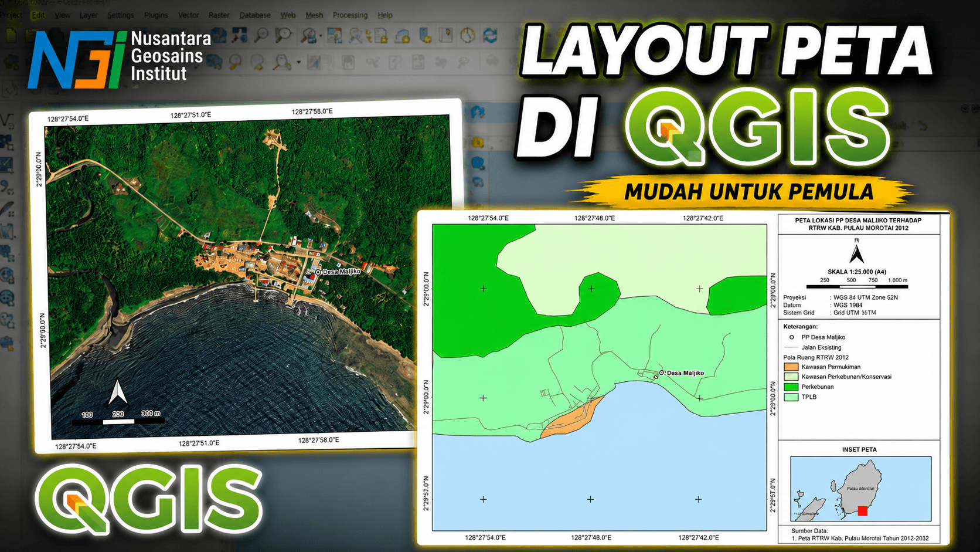Open the Project menu

[11, 15]
